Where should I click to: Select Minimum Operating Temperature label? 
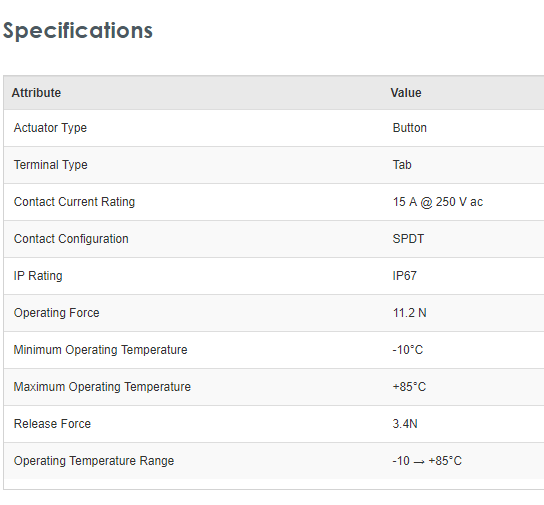(100, 350)
